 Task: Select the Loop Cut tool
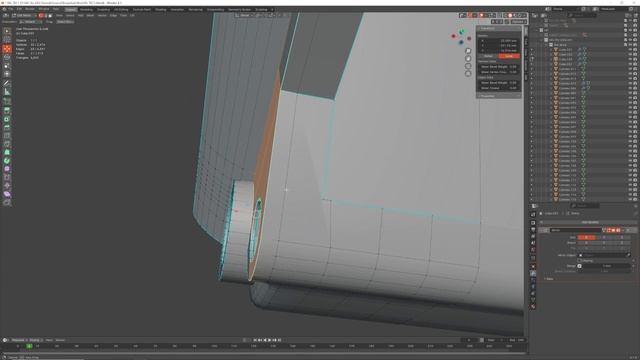pos(7,136)
